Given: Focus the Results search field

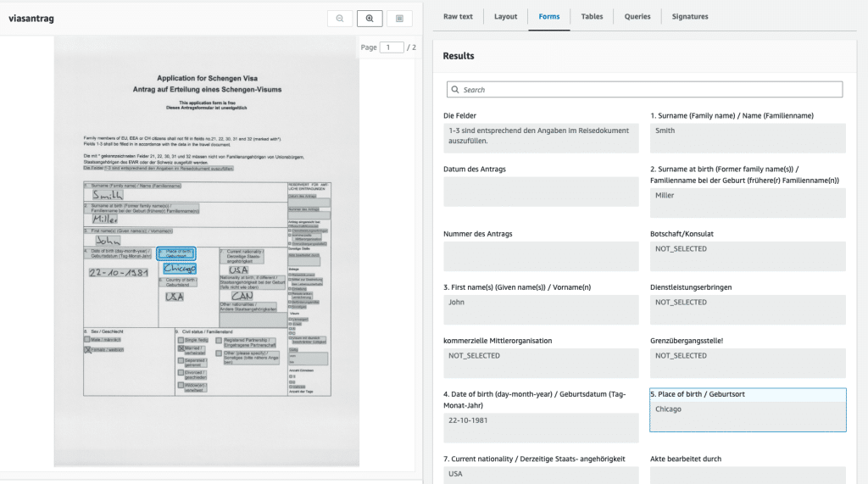Looking at the screenshot, I should 648,90.
